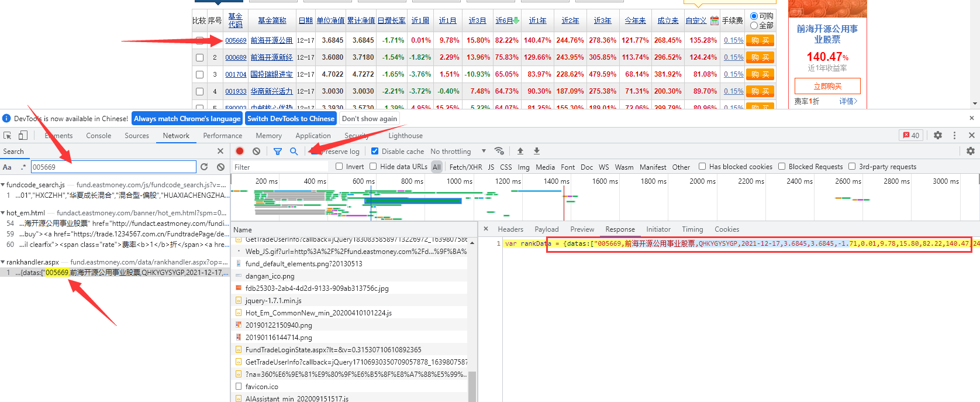Open network search via magnifier icon
The height and width of the screenshot is (402, 980).
(294, 151)
